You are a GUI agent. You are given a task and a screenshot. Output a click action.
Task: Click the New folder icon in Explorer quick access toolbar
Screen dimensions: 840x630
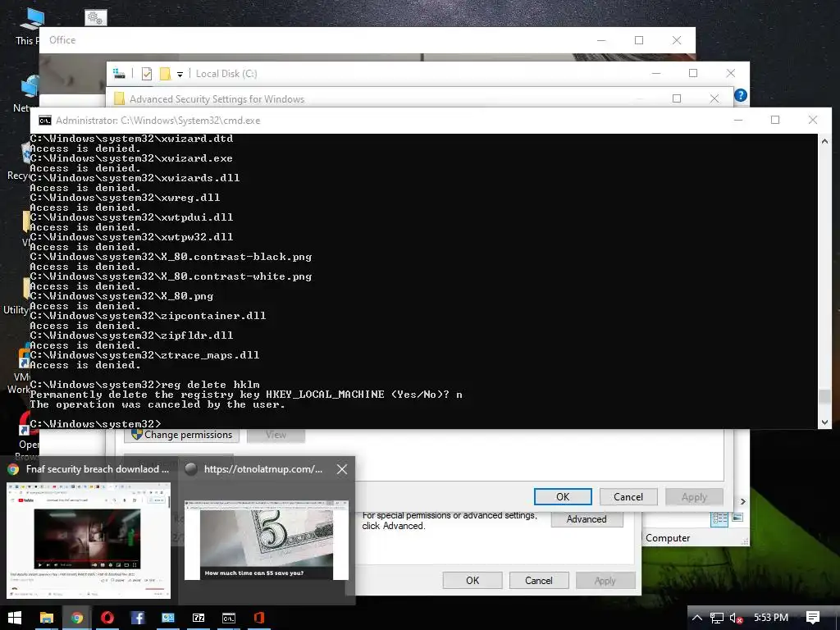165,74
